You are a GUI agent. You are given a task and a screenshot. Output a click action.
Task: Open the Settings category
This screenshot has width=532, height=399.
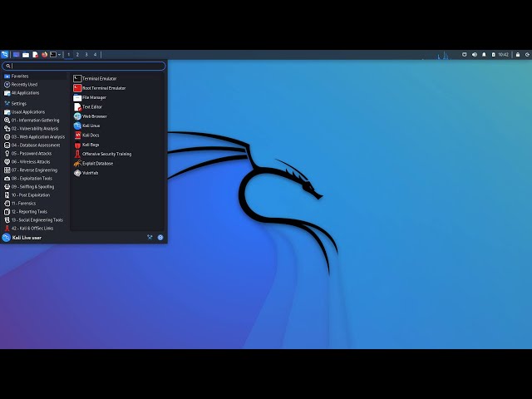(x=35, y=103)
